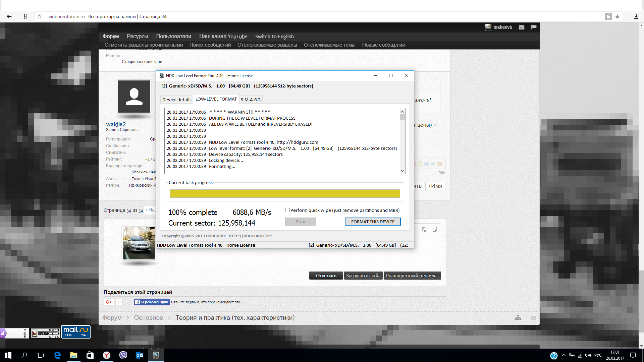Enable the Perform quick wipe checkbox
The height and width of the screenshot is (362, 644).
point(287,210)
